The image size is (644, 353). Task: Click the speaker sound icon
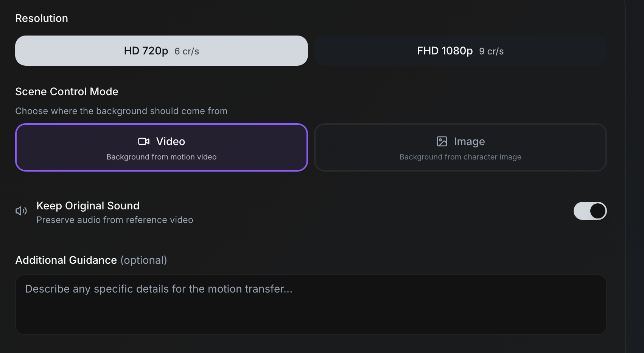point(21,211)
